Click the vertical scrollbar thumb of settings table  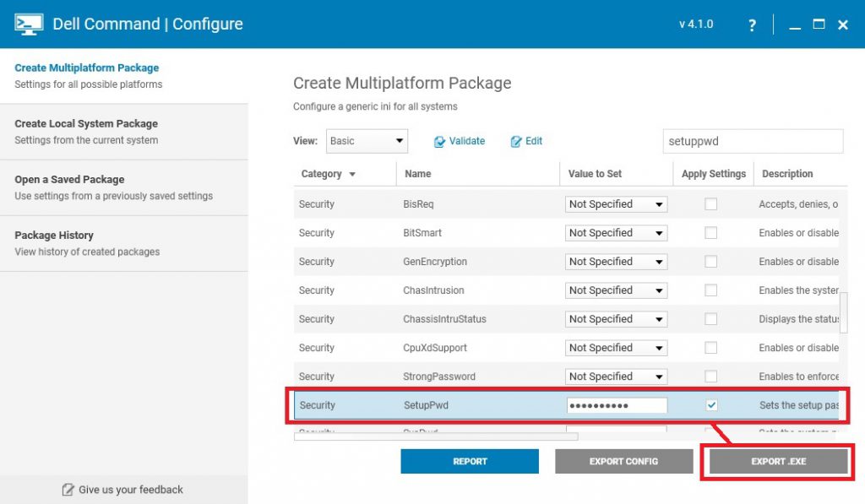[x=843, y=313]
